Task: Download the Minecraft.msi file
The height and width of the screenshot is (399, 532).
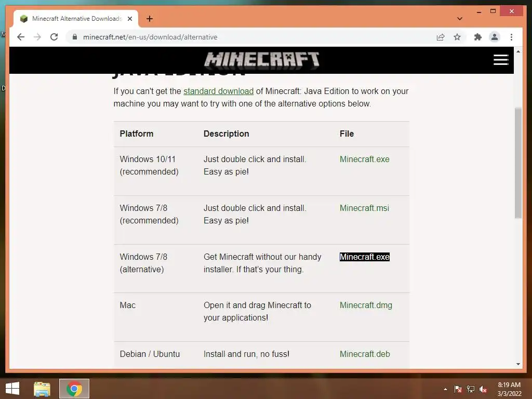Action: click(x=364, y=208)
